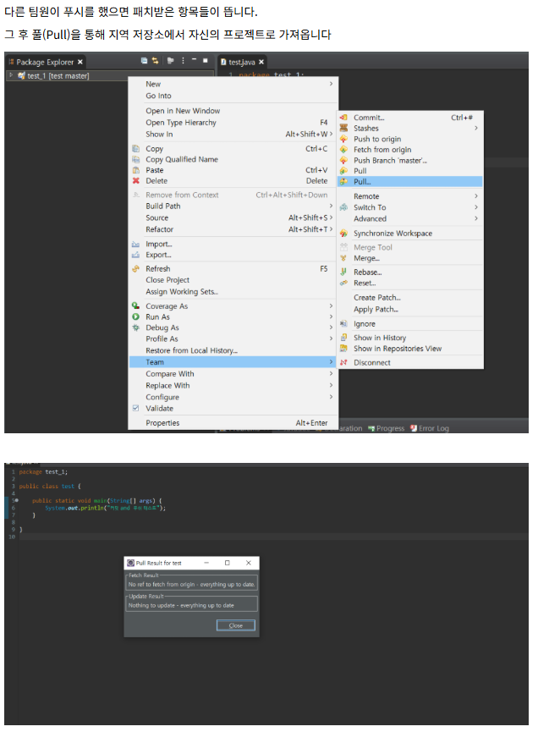
Task: Maximize the Package Explorer view
Action: pyautogui.click(x=206, y=60)
